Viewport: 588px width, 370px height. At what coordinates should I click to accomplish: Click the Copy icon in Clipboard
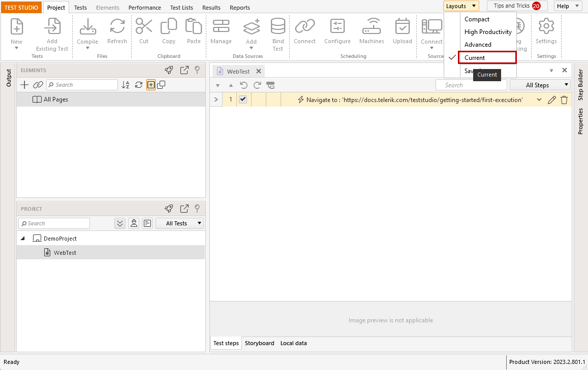pos(169,26)
